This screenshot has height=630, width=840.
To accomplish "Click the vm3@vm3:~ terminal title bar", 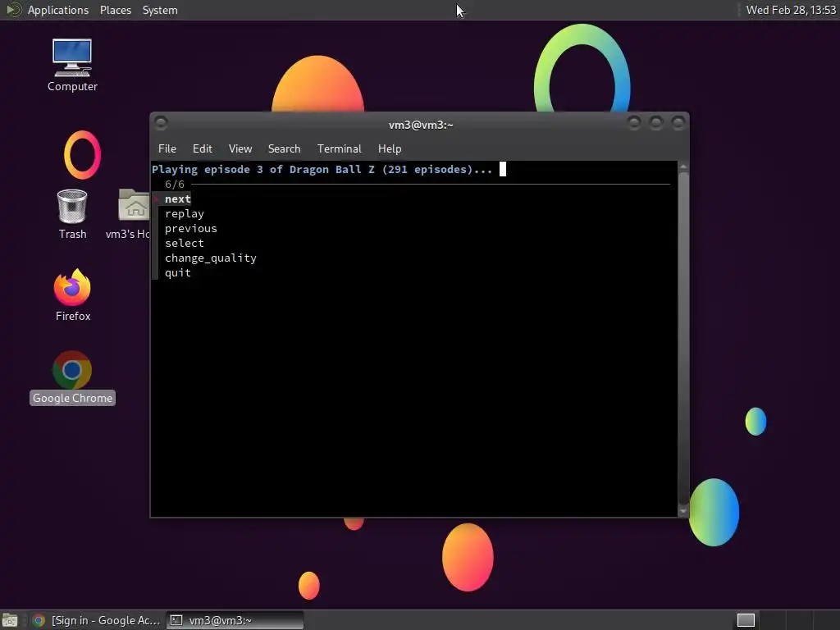I will [x=421, y=125].
